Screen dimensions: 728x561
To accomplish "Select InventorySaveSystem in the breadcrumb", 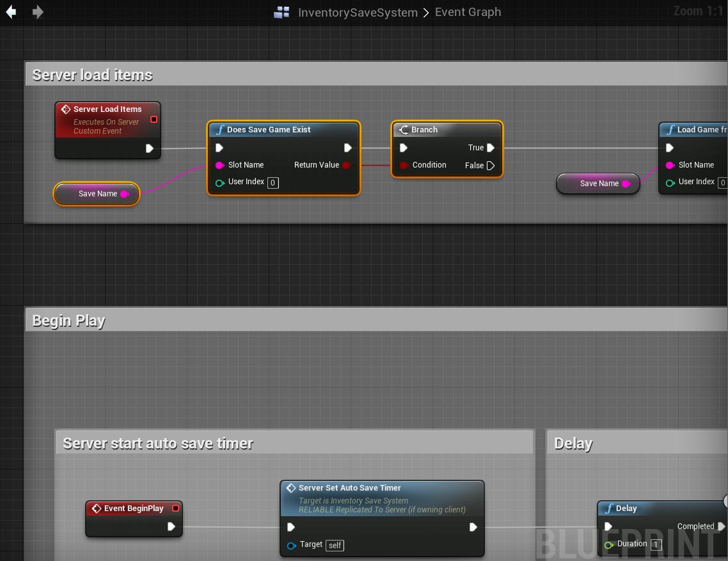I will click(358, 12).
